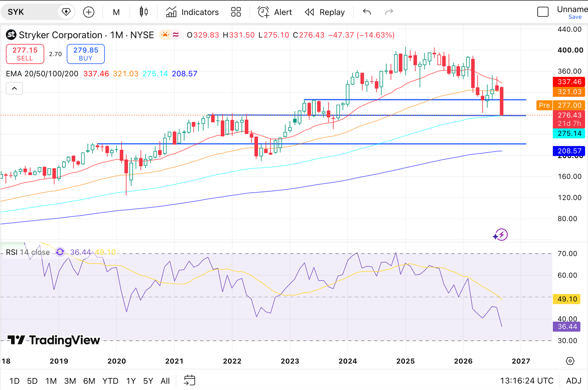Viewport: 588px width, 390px height.
Task: Select the 3M date range
Action: (x=70, y=381)
